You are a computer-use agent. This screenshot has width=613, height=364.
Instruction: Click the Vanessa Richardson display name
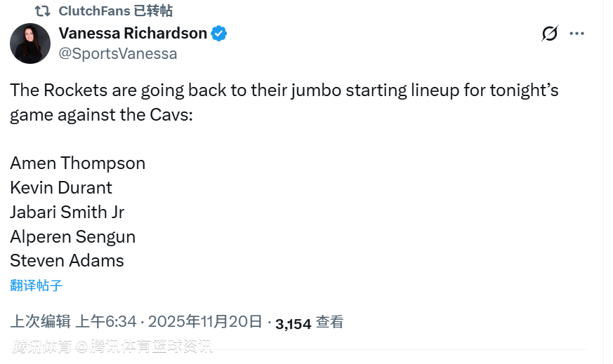pos(133,33)
